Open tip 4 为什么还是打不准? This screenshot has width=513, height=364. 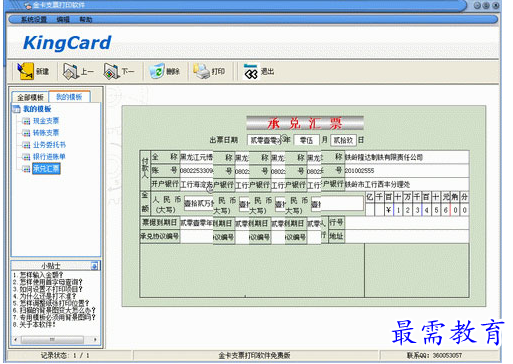44,296
